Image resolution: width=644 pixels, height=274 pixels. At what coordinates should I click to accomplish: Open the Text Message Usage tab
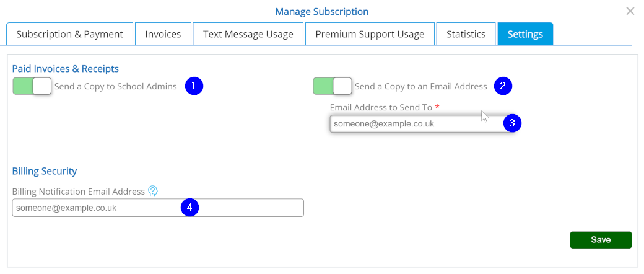tap(248, 34)
